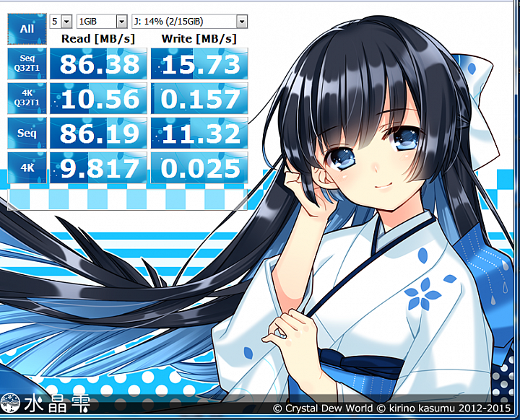This screenshot has height=420, width=520.
Task: Start the 4K Q32T1 test
Action: (27, 98)
